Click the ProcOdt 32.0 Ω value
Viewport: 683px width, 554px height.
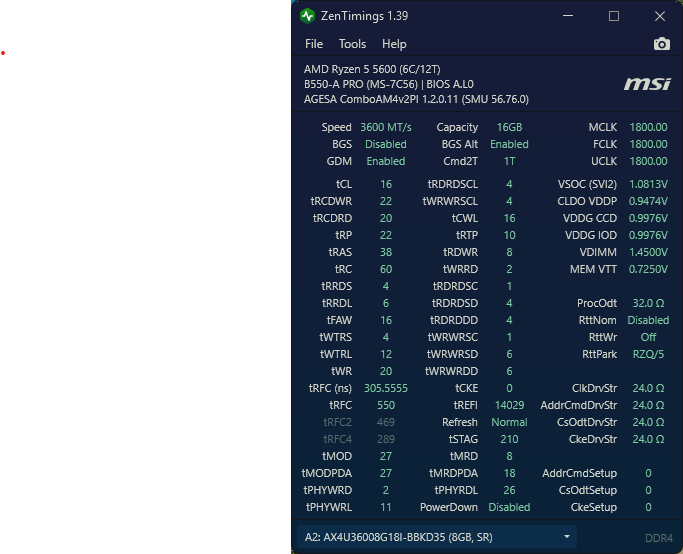pyautogui.click(x=648, y=303)
